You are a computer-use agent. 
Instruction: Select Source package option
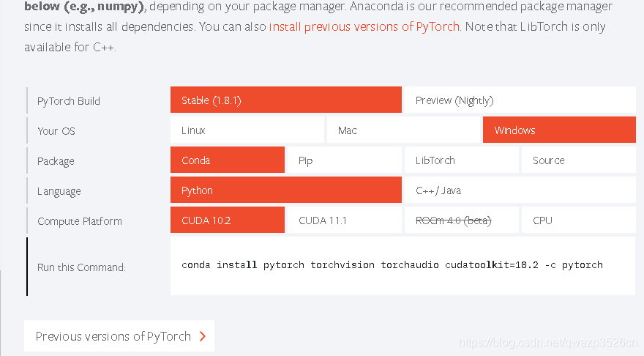[579, 160]
